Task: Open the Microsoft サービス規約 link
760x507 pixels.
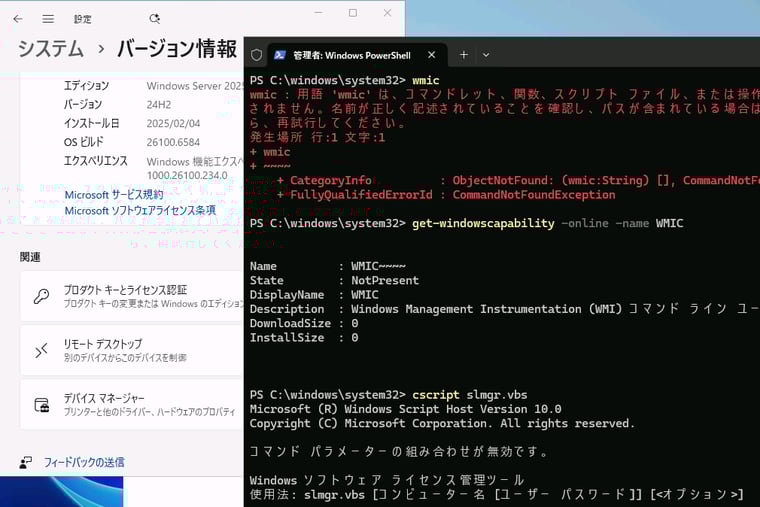Action: [x=113, y=195]
